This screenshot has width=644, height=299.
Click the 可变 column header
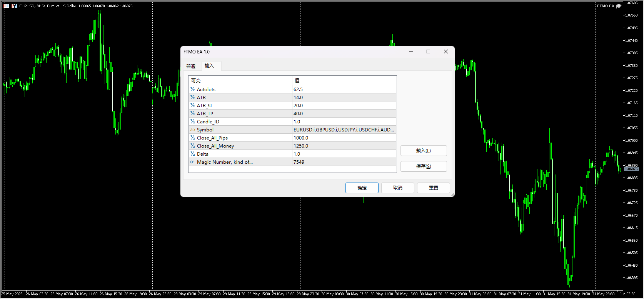pyautogui.click(x=196, y=80)
